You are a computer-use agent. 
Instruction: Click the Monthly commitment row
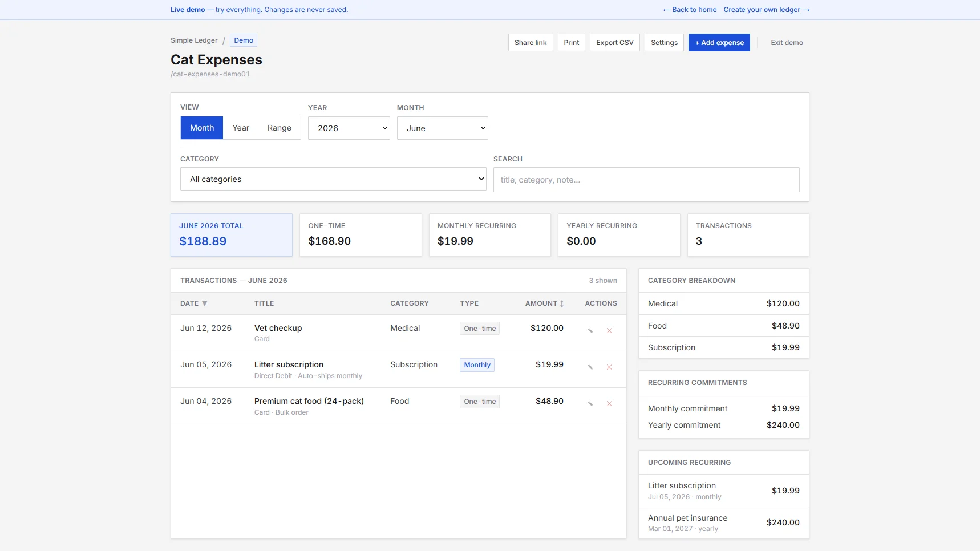[x=724, y=408]
